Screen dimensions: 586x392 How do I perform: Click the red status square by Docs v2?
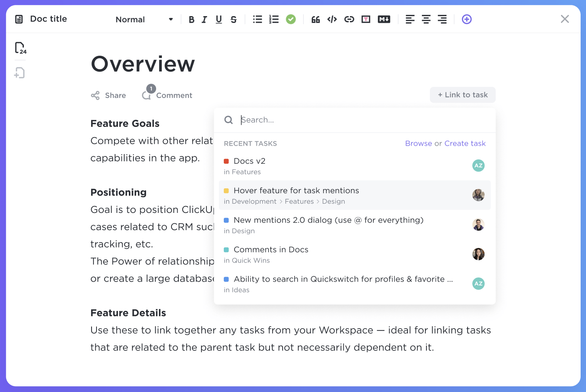click(226, 161)
